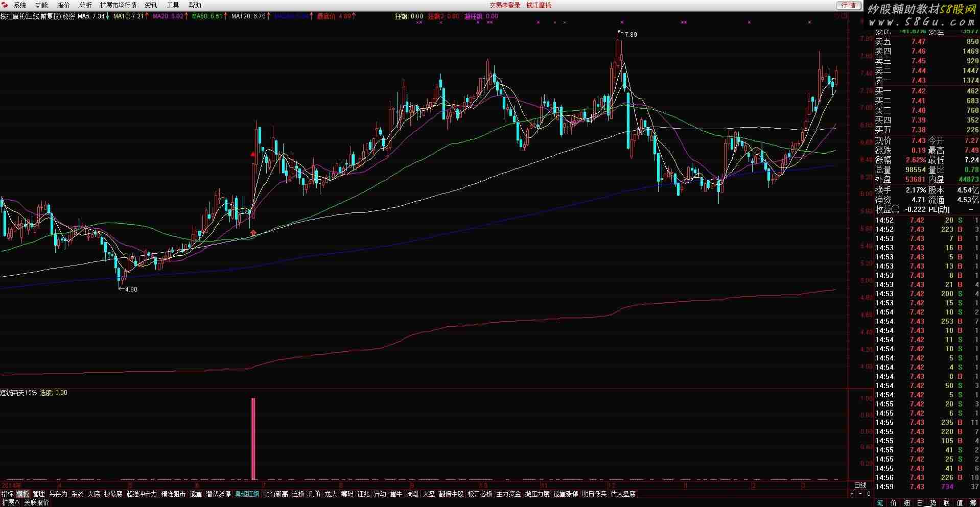This screenshot has height=507, width=980.
Task: Switch to the 联 tab in quote panel
Action: pos(946,503)
